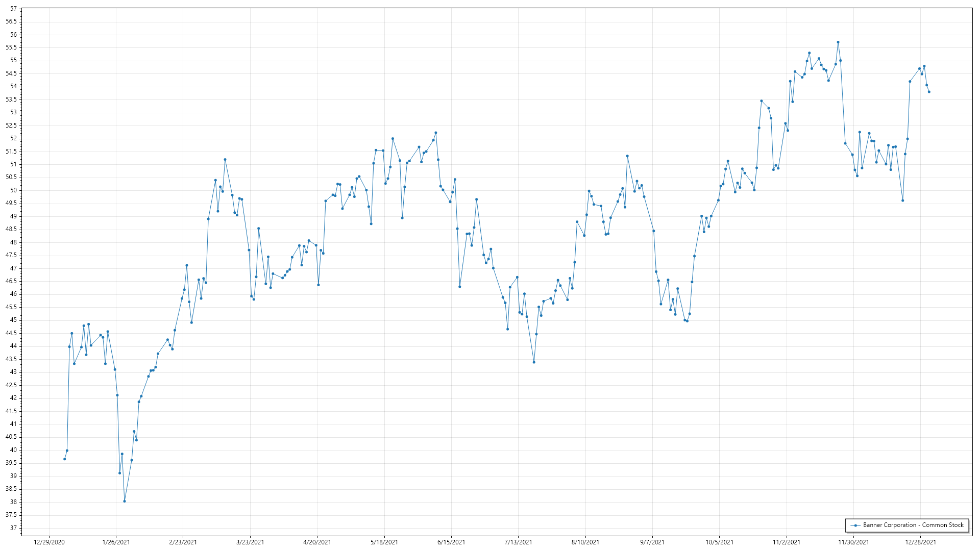Click the 12/29/2020 x-axis date label
The image size is (980, 551).
pyautogui.click(x=49, y=542)
